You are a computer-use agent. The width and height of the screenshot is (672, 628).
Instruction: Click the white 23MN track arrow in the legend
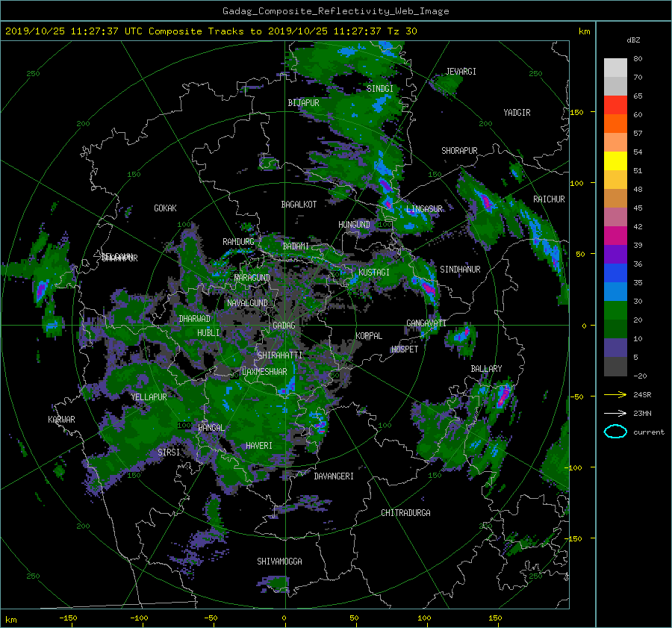click(x=615, y=413)
